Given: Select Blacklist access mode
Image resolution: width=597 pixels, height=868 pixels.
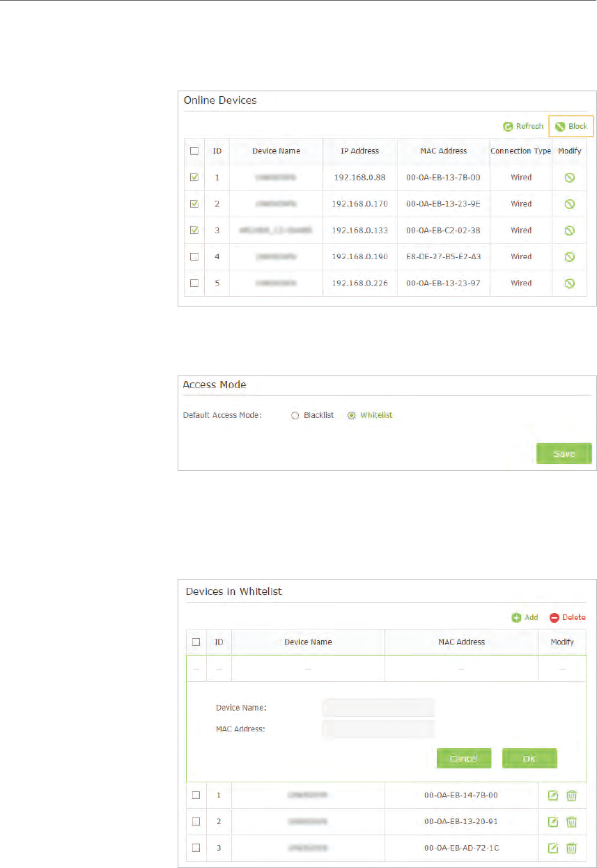Looking at the screenshot, I should tap(295, 415).
